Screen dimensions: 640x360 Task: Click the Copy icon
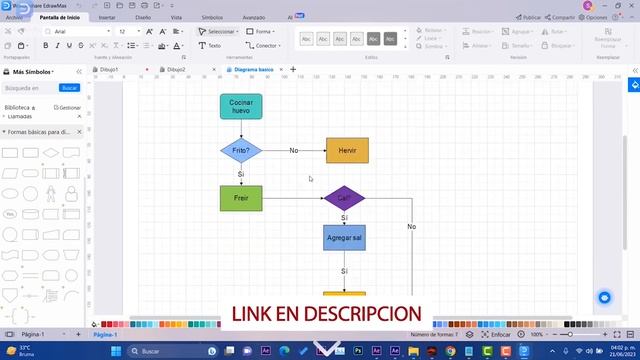pyautogui.click(x=8, y=46)
